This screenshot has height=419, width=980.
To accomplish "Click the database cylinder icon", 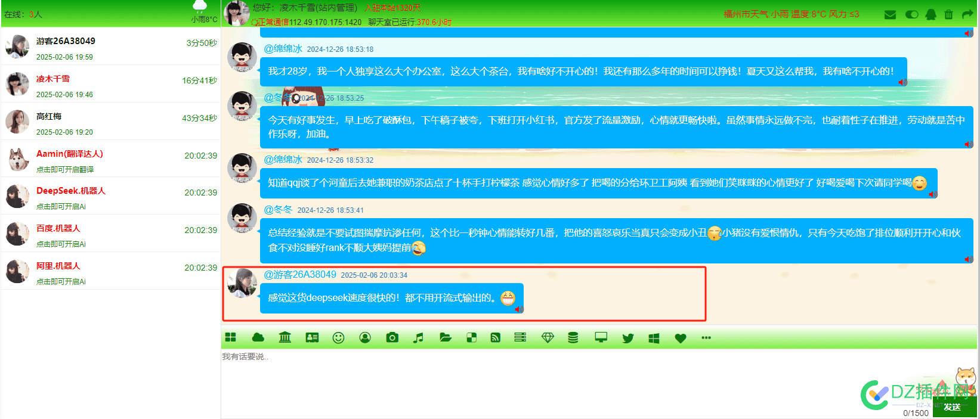I will pos(573,338).
